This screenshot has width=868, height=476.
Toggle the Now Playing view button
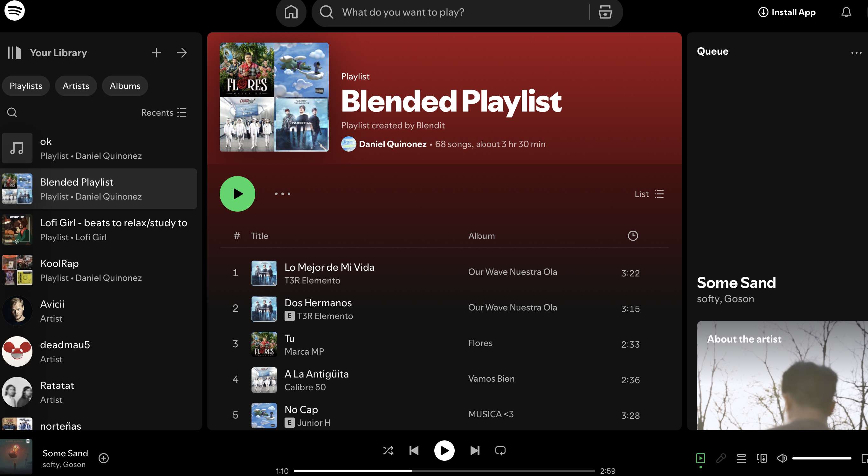pos(700,458)
